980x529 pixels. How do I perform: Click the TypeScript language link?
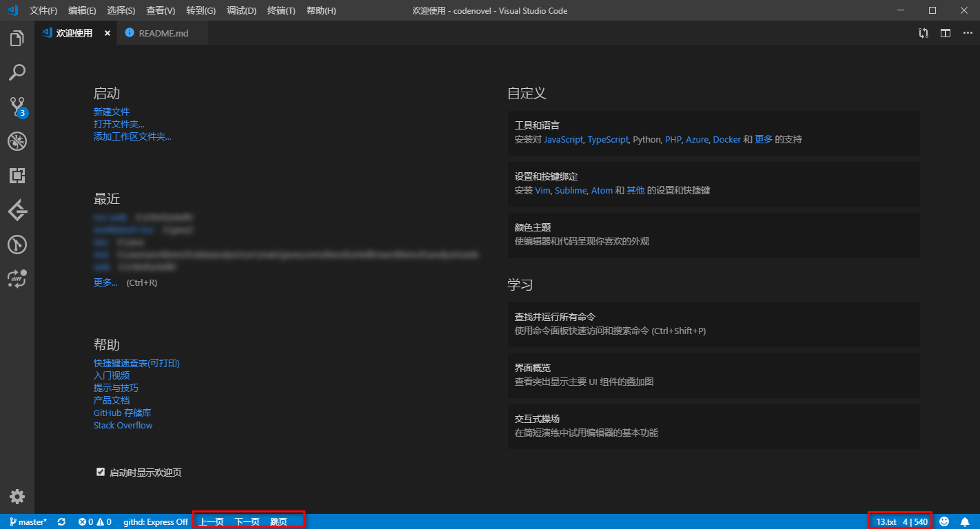click(x=608, y=139)
